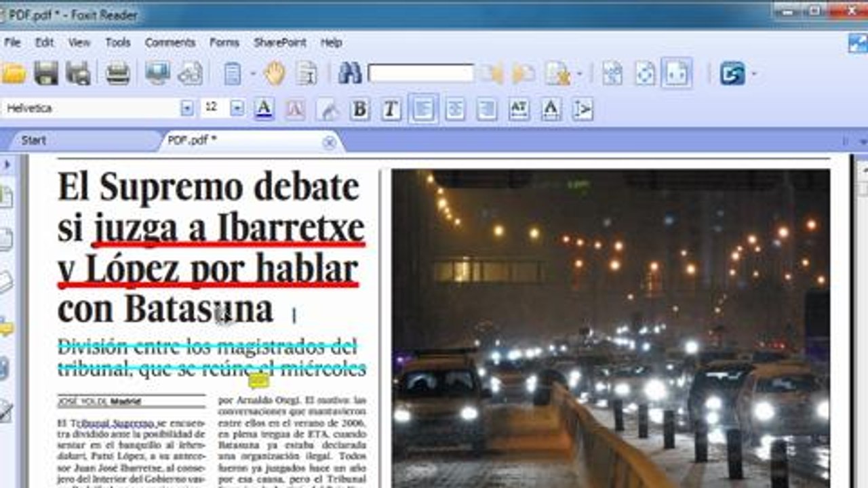Click the blue share swirl icon
The image size is (868, 488).
[x=733, y=73]
